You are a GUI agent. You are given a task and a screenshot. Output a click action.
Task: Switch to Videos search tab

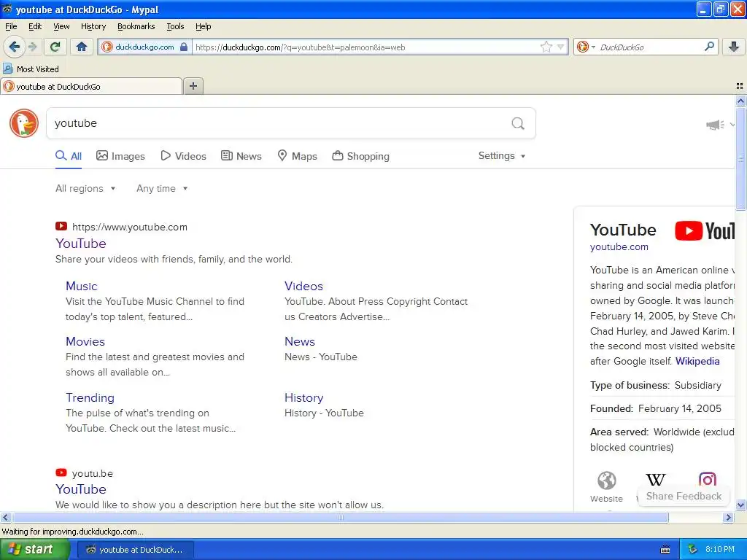click(183, 156)
